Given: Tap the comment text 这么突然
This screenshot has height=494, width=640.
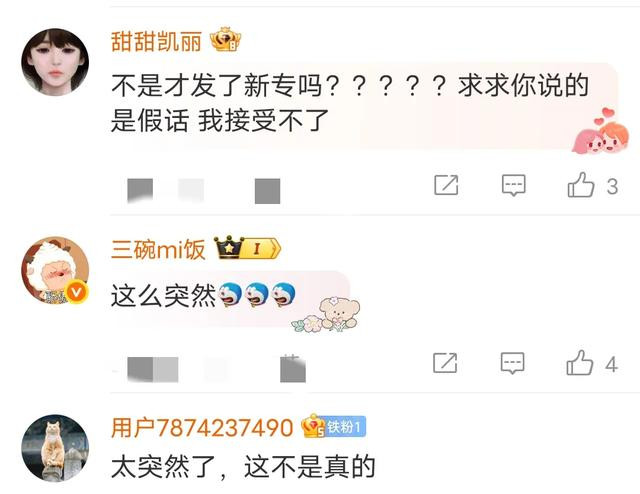Looking at the screenshot, I should (x=163, y=296).
